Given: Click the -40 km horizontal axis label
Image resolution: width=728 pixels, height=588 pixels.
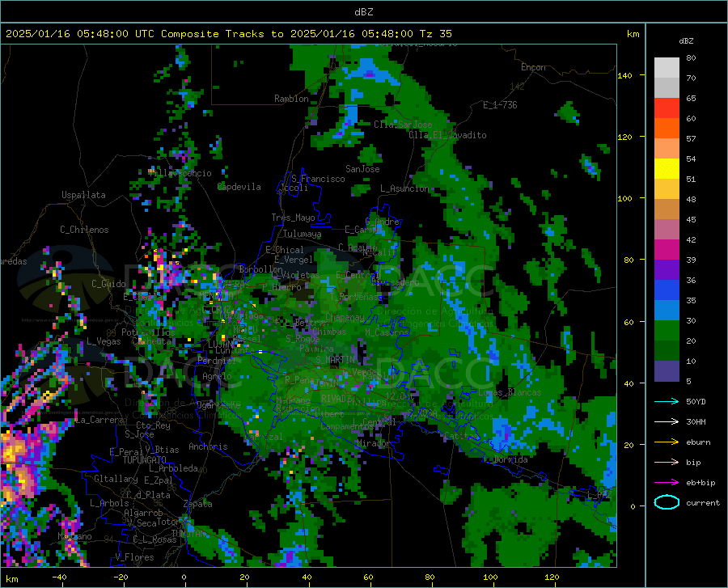Looking at the screenshot, I should click(59, 577).
